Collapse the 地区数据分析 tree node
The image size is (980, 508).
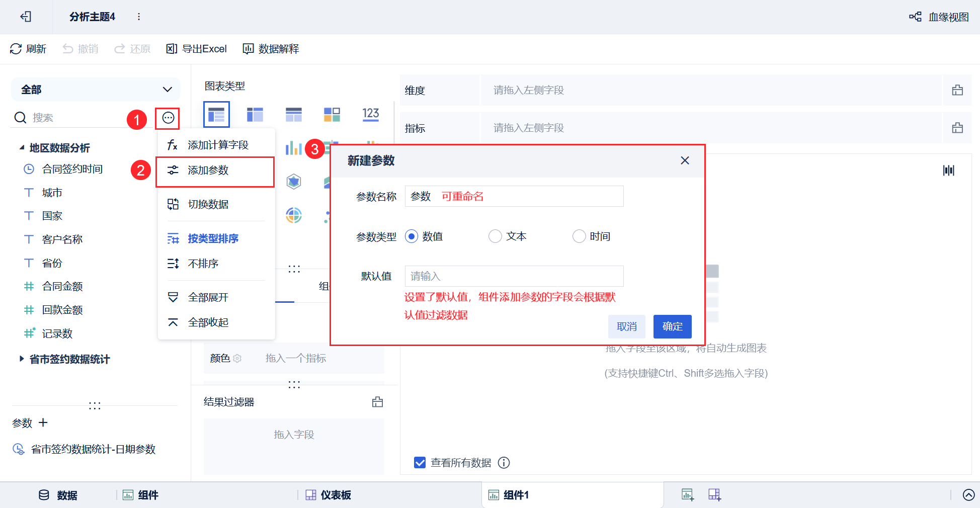pos(22,147)
